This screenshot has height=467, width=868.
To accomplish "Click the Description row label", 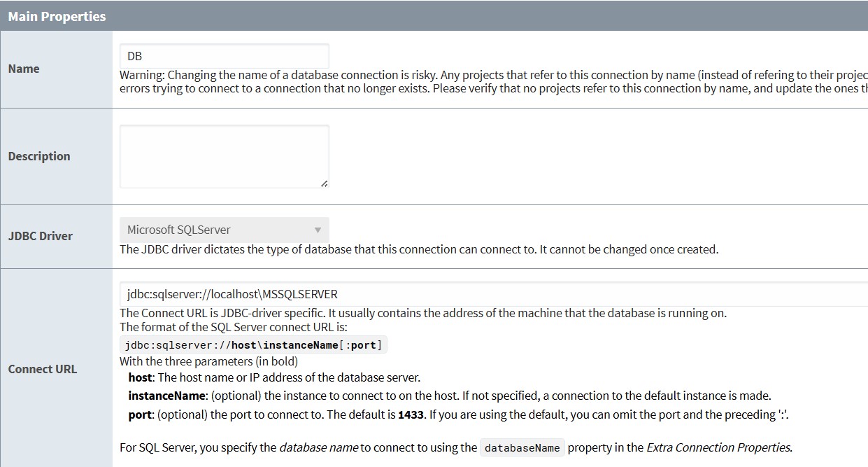I will coord(39,156).
